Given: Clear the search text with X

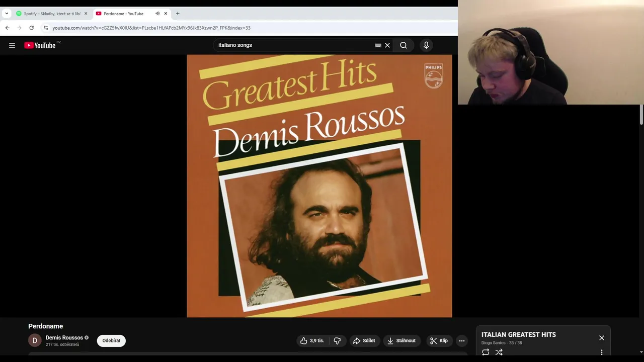Looking at the screenshot, I should pos(387,45).
